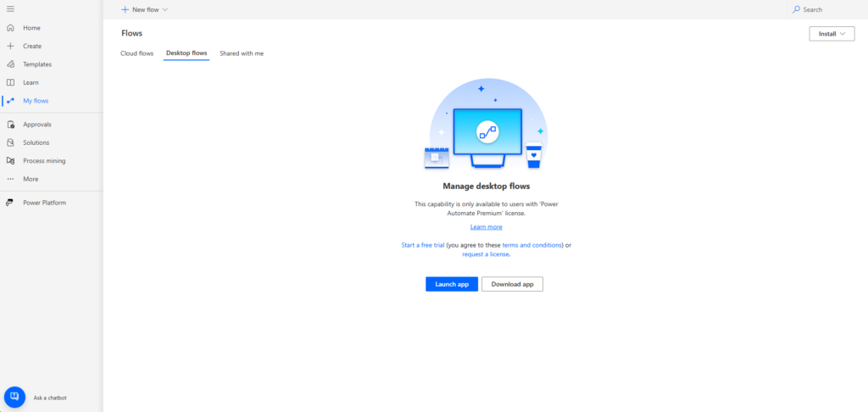This screenshot has height=412, width=868.
Task: Expand the New flow dropdown chevron
Action: point(165,10)
